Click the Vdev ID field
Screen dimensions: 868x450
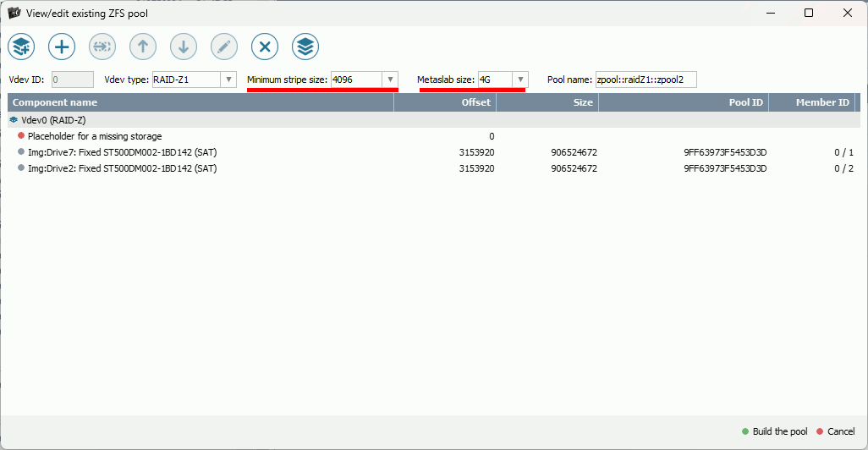coord(72,80)
